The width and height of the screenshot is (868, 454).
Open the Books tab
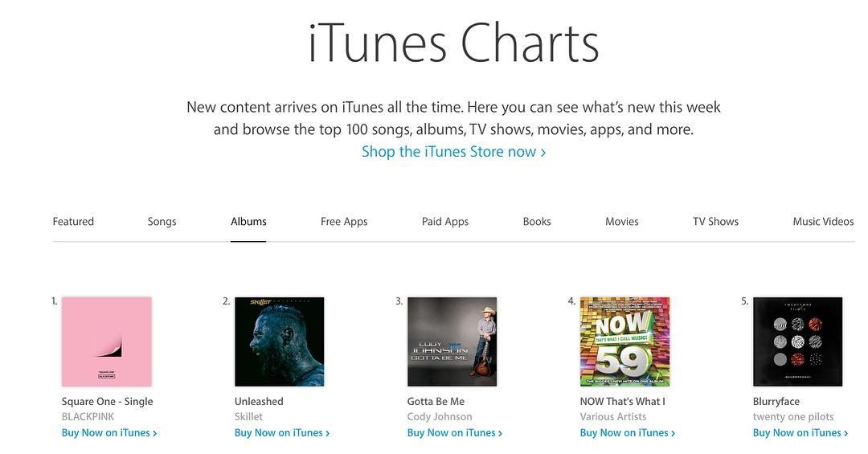click(x=537, y=222)
